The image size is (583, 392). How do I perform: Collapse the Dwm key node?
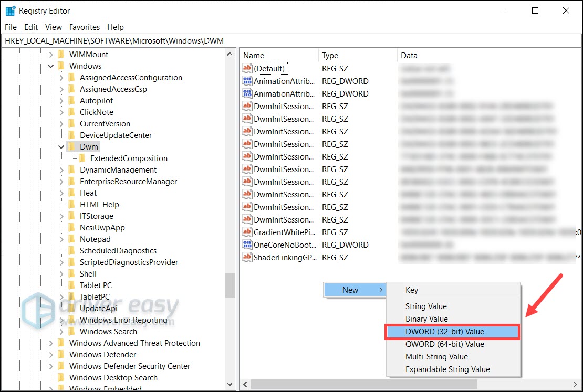(x=61, y=147)
